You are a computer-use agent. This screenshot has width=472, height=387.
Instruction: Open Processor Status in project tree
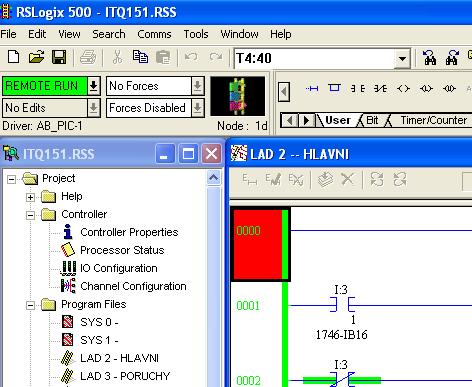point(122,250)
